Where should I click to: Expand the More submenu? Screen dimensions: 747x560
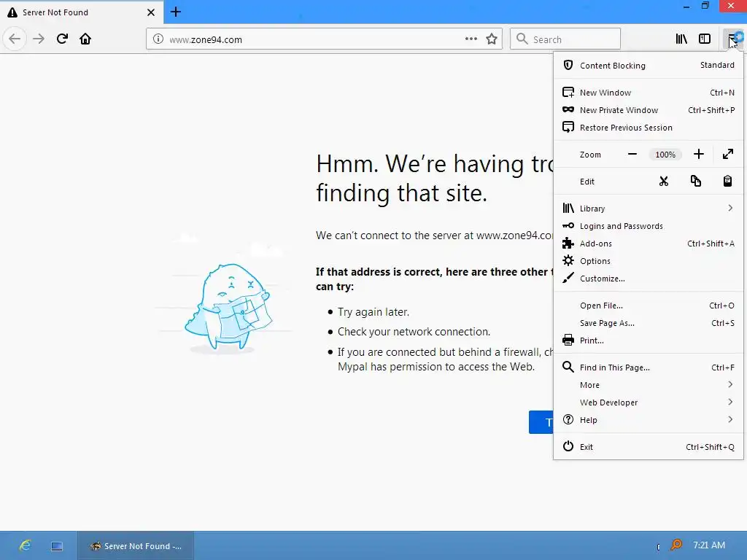649,385
